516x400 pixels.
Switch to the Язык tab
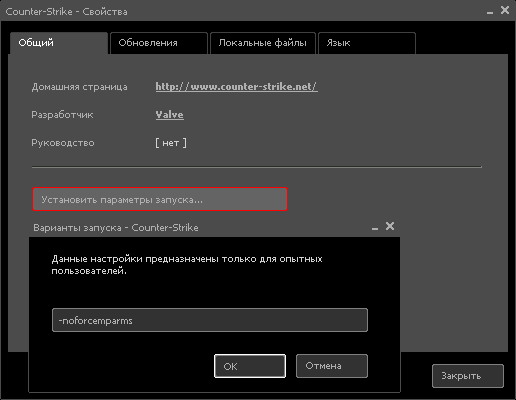[x=367, y=43]
